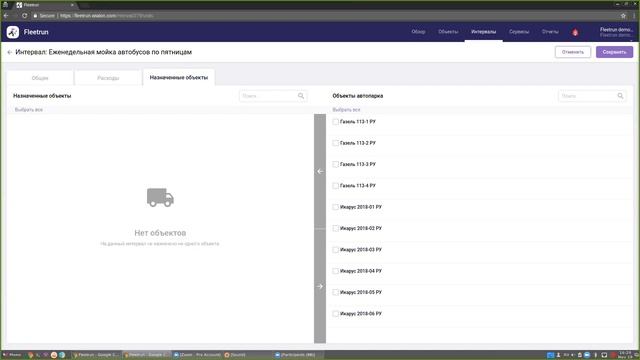The image size is (640, 360).
Task: Check the Газель 113-3 РУ checkbox
Action: click(336, 164)
